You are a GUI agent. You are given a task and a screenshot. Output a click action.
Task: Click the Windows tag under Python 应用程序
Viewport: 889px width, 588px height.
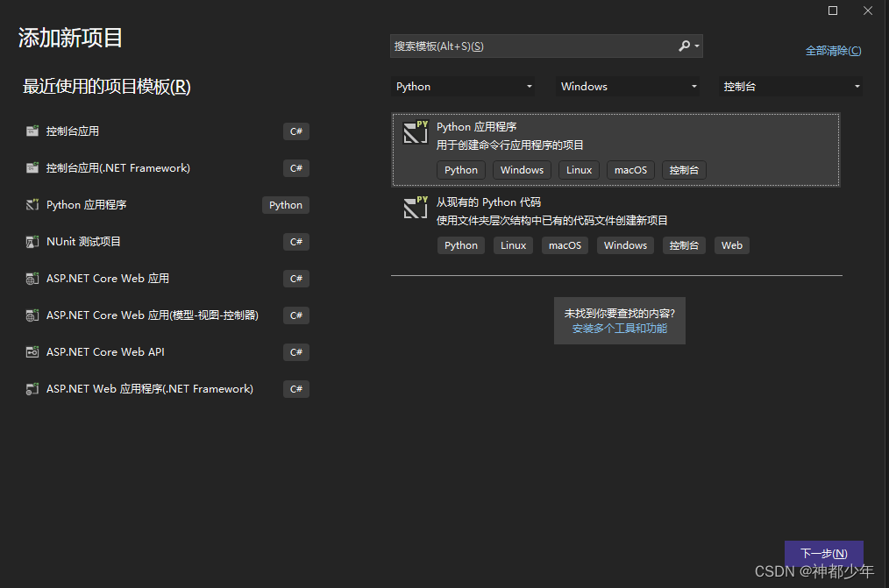522,170
